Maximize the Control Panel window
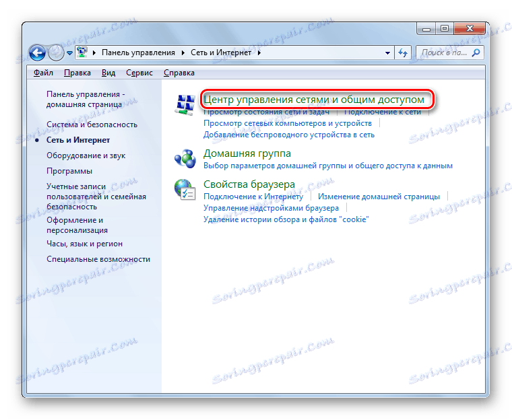The image size is (512, 420). 445,29
